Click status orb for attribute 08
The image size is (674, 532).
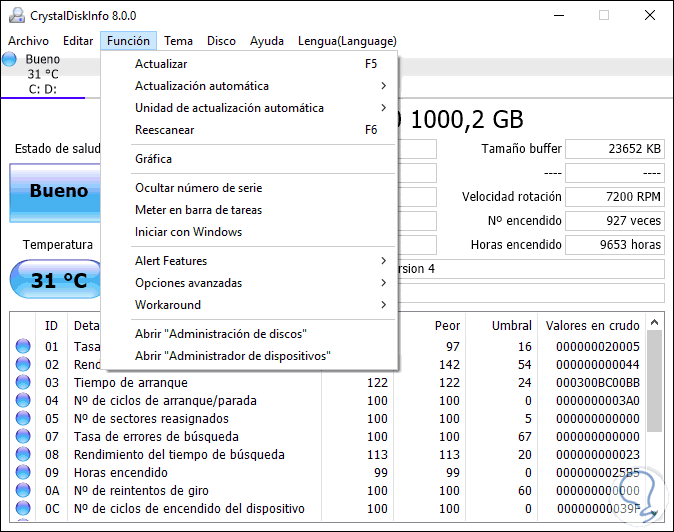tap(23, 454)
